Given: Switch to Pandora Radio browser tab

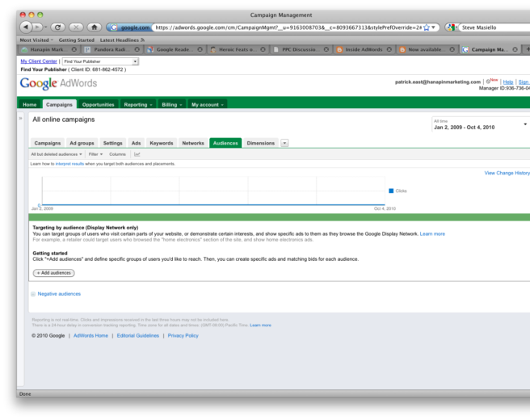Looking at the screenshot, I should [x=112, y=49].
